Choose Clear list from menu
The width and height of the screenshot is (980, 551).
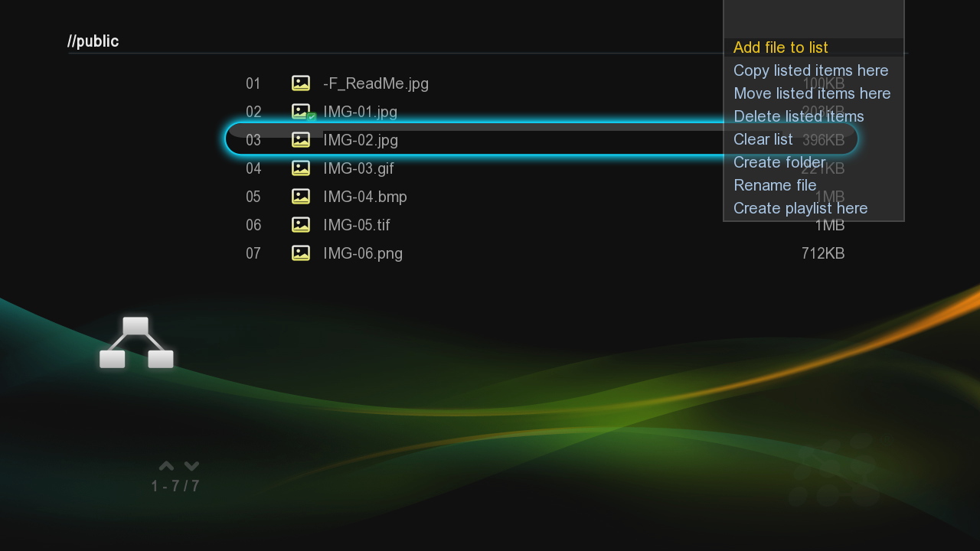[x=763, y=139]
